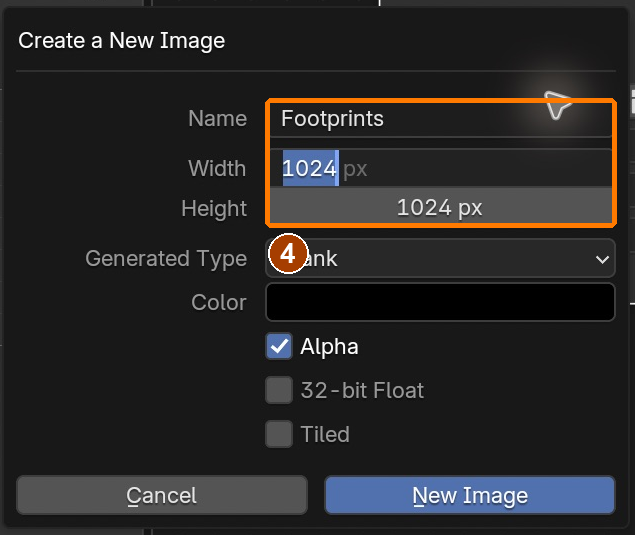
Task: Edit the Name field containing Footprints
Action: (x=441, y=119)
